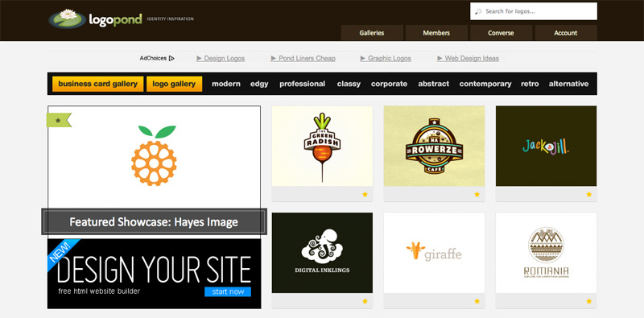Click the green featured star ribbon

[59, 120]
